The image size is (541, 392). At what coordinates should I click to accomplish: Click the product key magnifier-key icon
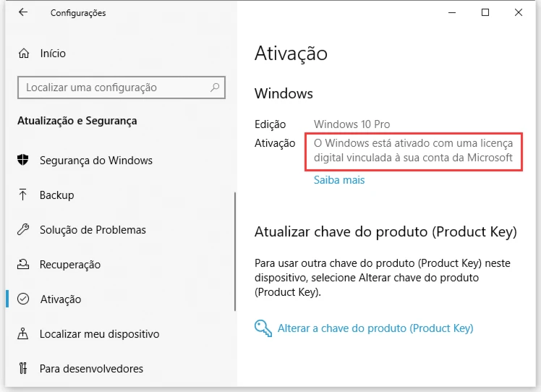[263, 328]
